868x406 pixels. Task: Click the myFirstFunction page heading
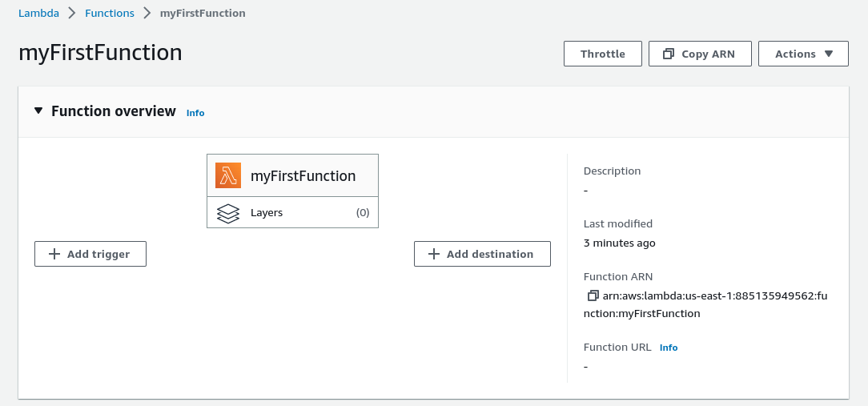(x=100, y=53)
